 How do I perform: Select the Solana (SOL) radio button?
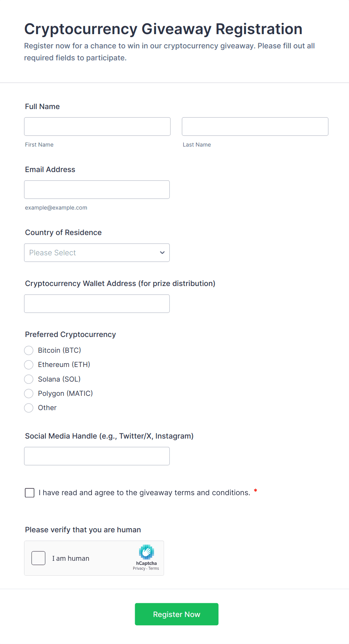coord(29,379)
